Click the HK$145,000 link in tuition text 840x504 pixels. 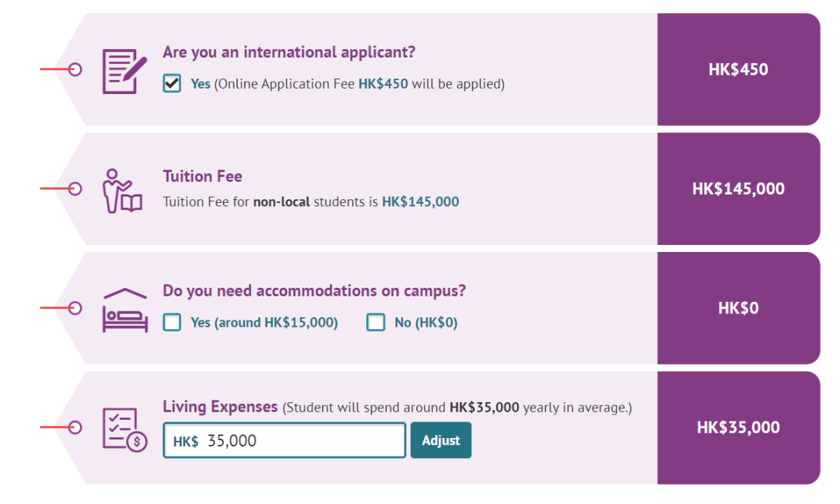(421, 202)
